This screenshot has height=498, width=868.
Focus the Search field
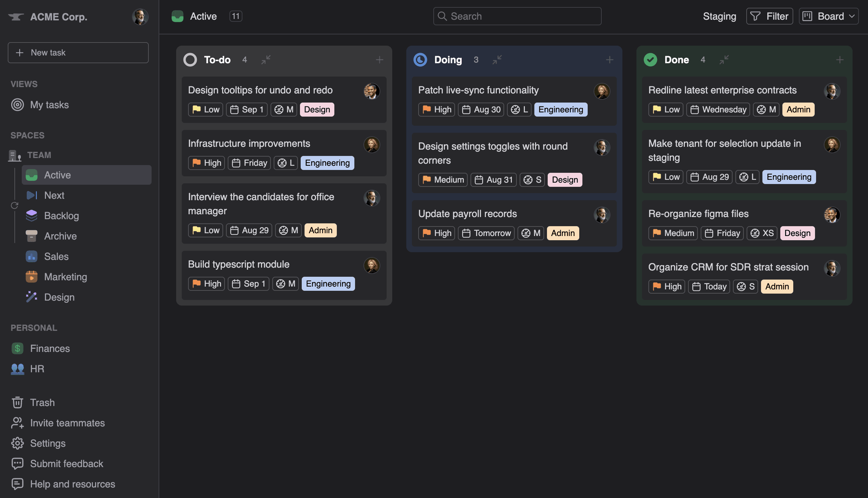point(517,16)
